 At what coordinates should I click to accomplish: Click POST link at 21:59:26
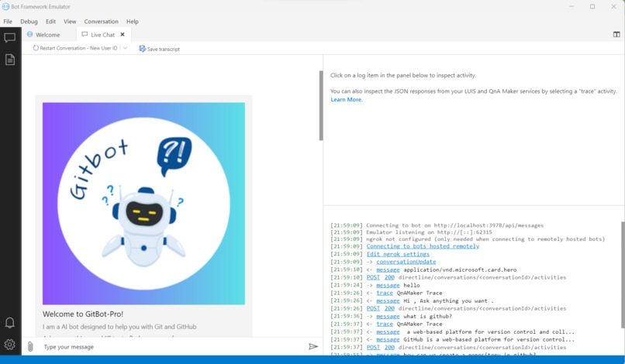pyautogui.click(x=373, y=308)
